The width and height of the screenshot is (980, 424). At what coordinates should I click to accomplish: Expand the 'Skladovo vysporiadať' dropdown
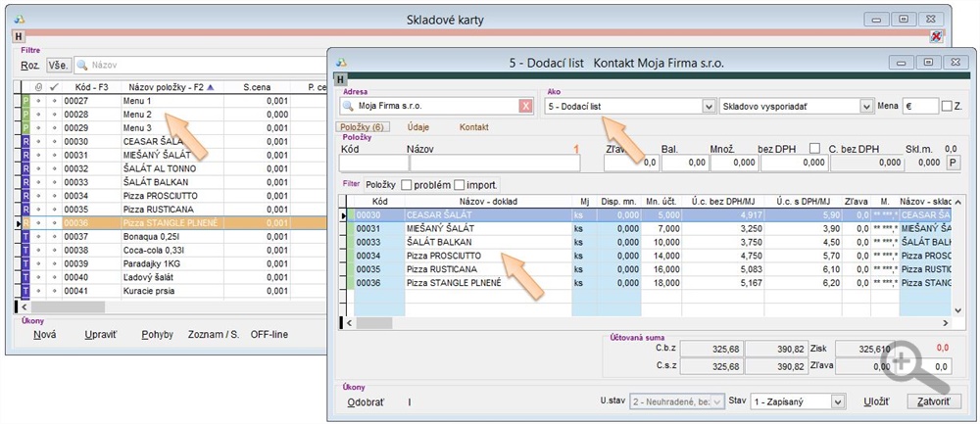coord(865,106)
